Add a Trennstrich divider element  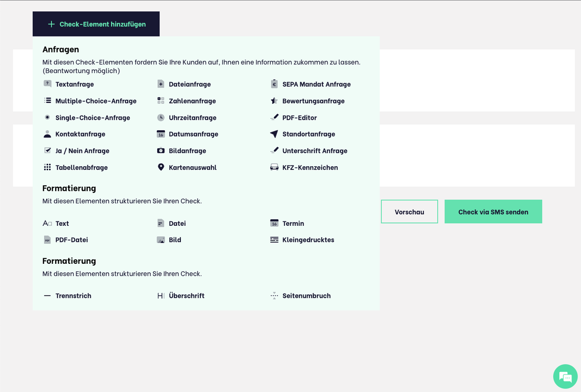tap(73, 296)
